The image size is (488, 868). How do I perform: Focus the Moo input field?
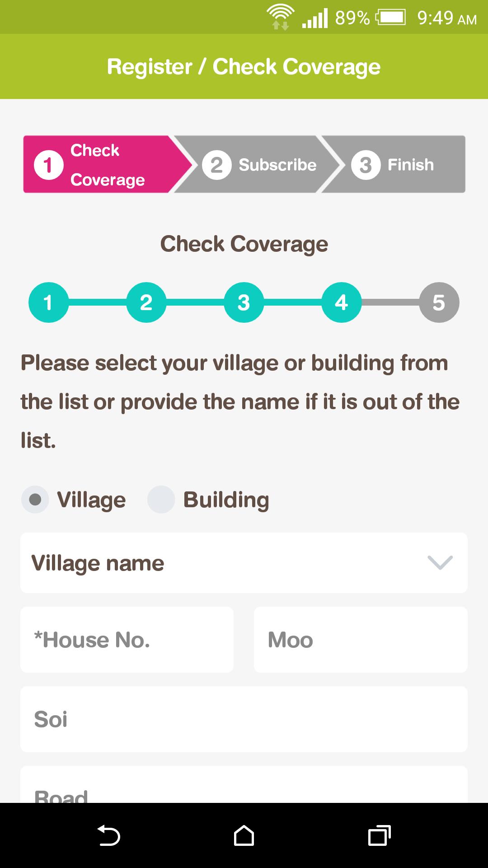pyautogui.click(x=361, y=640)
